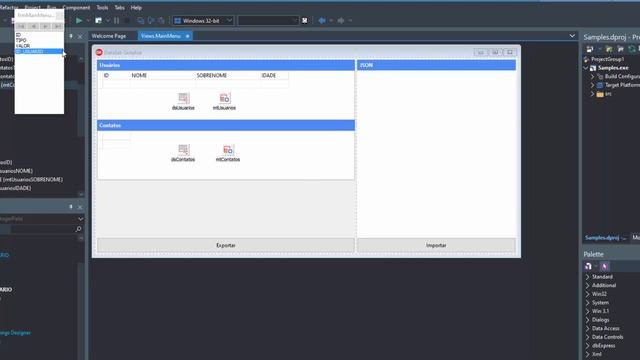
Task: Open the Tools menu
Action: pos(102,7)
